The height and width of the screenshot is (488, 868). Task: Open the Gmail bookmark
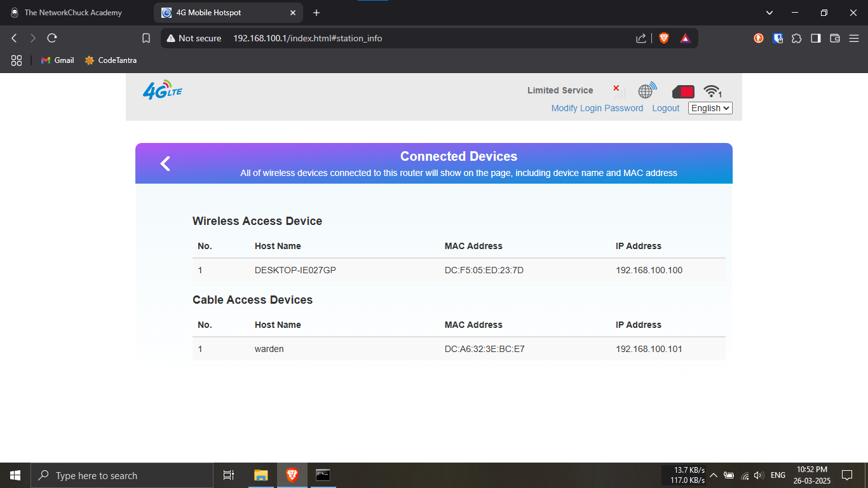[x=58, y=60]
